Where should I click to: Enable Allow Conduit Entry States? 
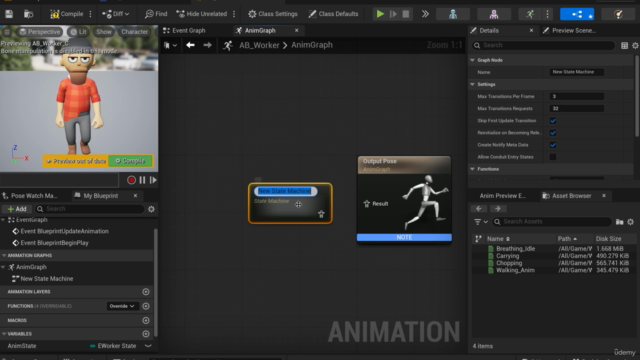click(553, 157)
